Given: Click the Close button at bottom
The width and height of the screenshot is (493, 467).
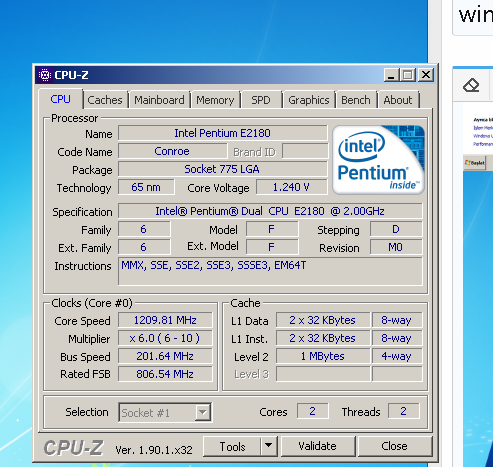Looking at the screenshot, I should click(394, 446).
